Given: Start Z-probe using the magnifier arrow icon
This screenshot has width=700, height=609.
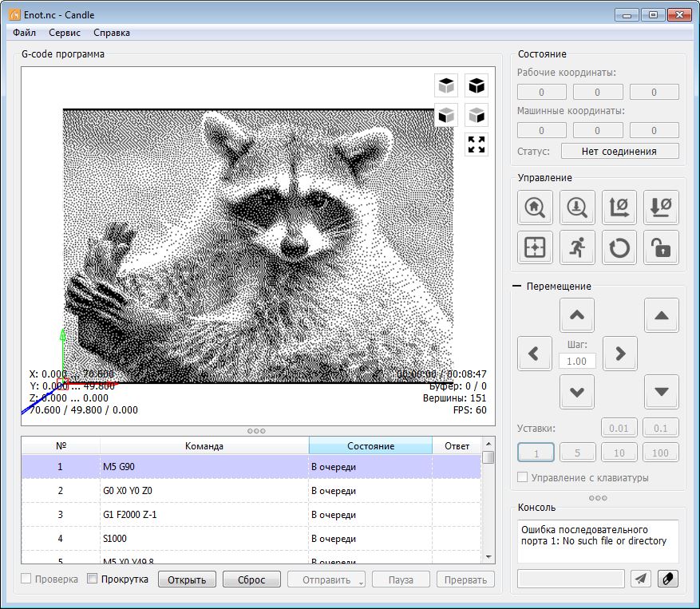Looking at the screenshot, I should pos(577,207).
